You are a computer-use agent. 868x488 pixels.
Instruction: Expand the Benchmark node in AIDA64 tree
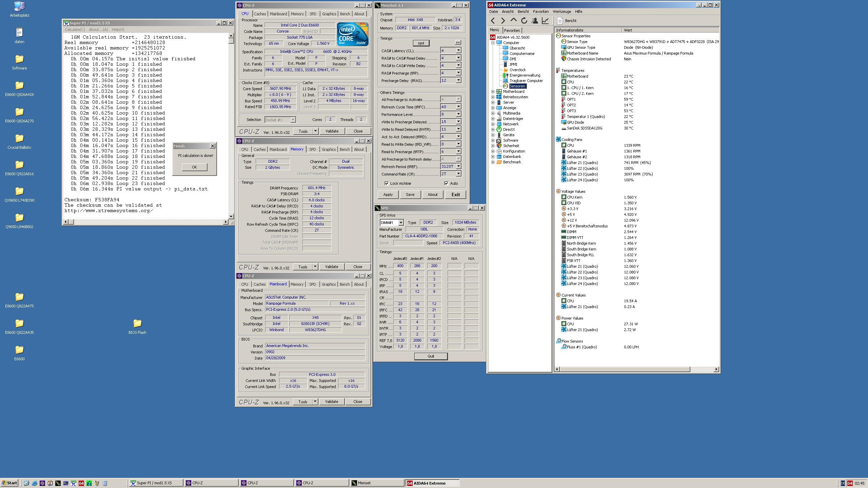493,162
